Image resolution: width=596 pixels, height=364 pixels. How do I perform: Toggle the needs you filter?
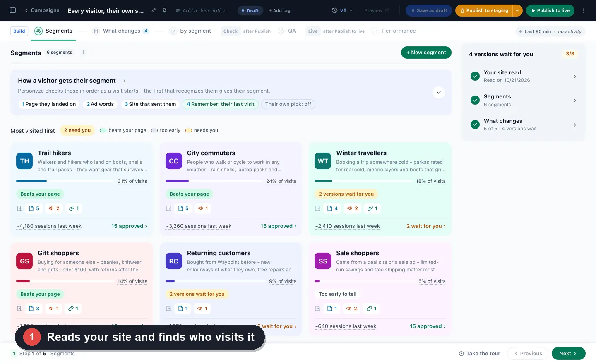pyautogui.click(x=202, y=130)
